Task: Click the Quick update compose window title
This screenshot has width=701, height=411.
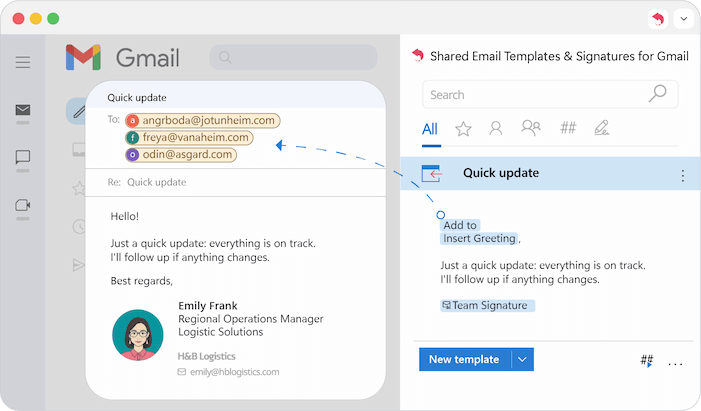Action: coord(137,98)
